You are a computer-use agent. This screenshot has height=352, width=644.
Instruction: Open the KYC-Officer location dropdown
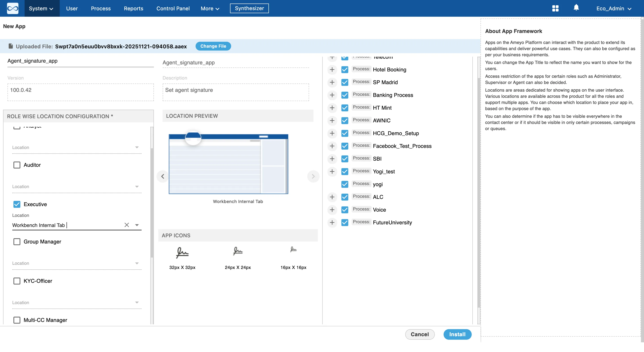coord(77,303)
